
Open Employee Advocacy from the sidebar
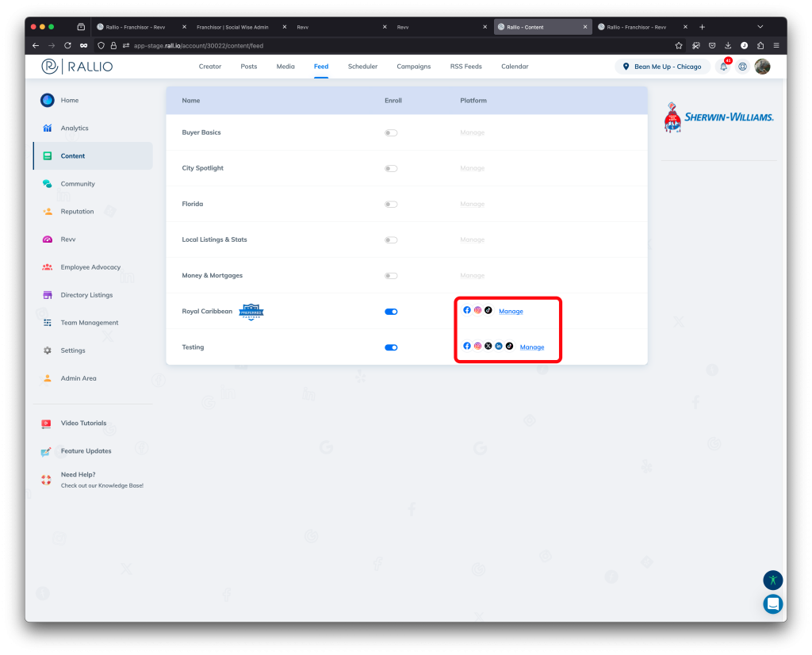[90, 267]
